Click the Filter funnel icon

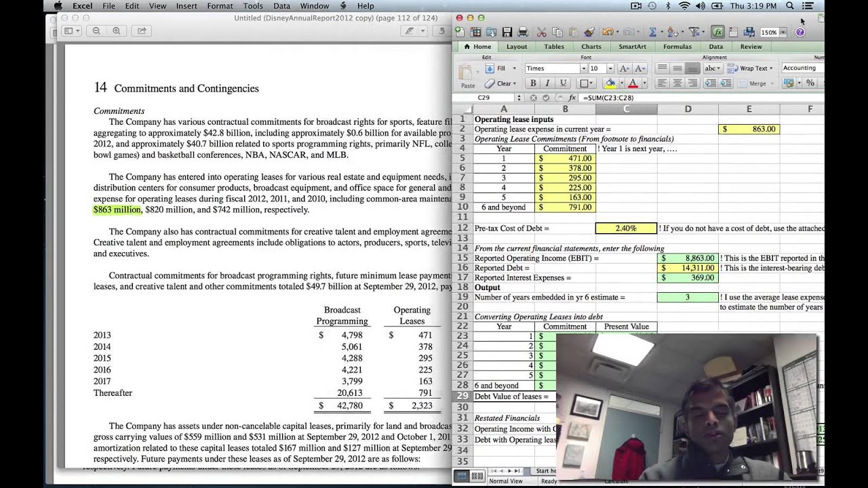[694, 32]
